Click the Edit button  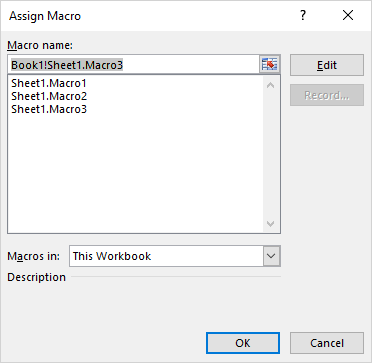click(x=327, y=65)
